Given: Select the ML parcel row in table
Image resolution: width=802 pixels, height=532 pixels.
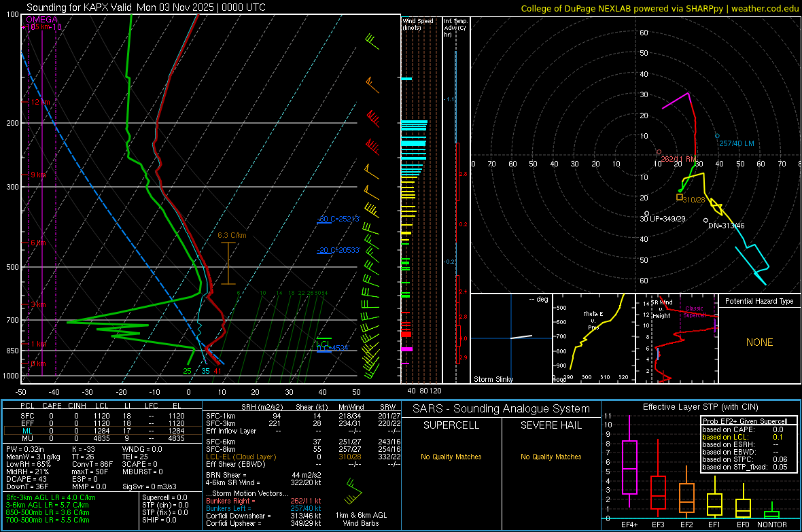Looking at the screenshot, I should (101, 431).
